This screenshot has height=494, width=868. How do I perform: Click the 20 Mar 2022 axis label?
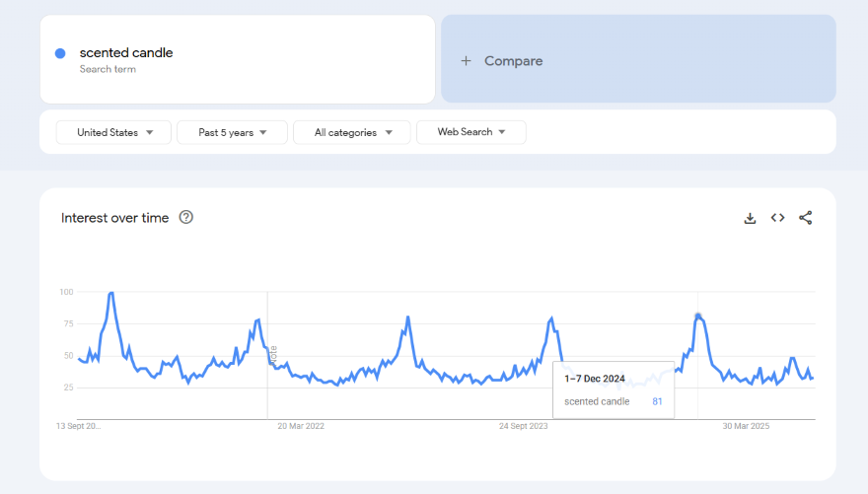pyautogui.click(x=301, y=426)
